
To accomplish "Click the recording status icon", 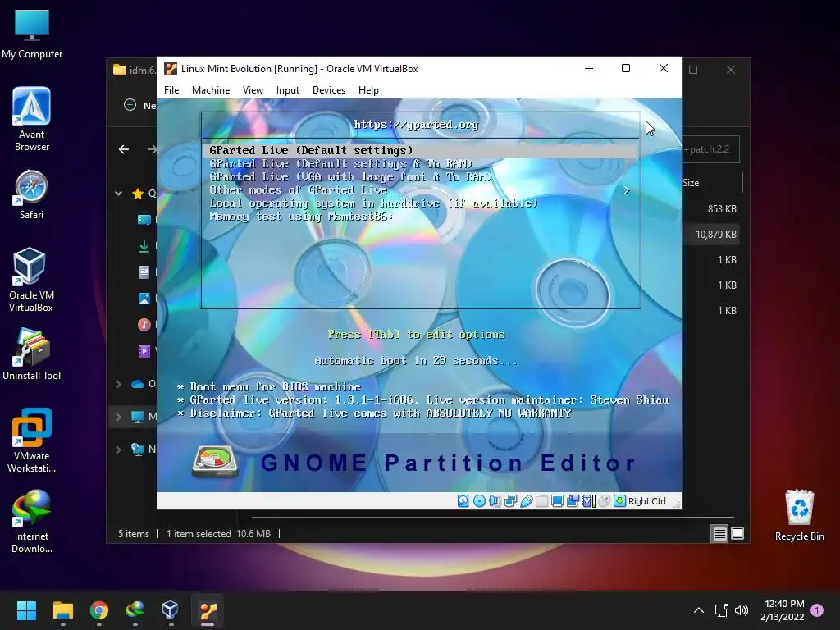I will click(573, 501).
